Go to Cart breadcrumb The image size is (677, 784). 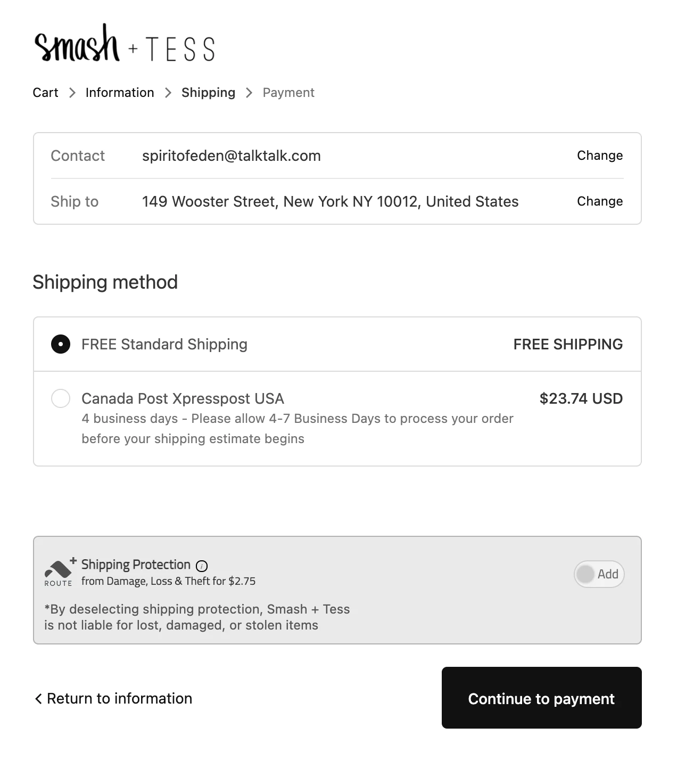pos(45,93)
